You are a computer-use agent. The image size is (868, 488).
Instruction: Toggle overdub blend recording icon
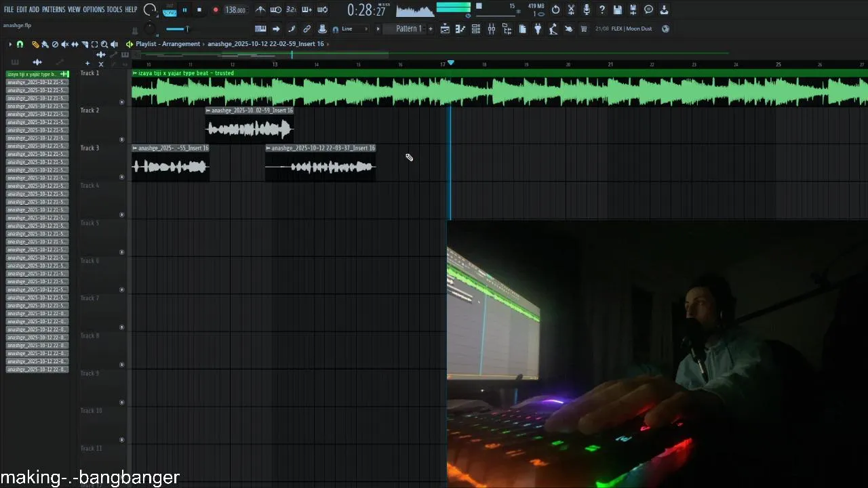tap(307, 9)
